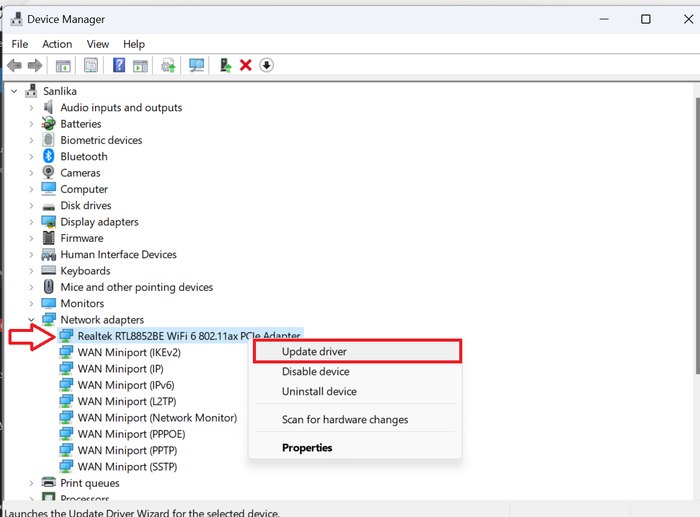Click the Mice pointing devices icon
700x517 pixels.
coord(49,287)
